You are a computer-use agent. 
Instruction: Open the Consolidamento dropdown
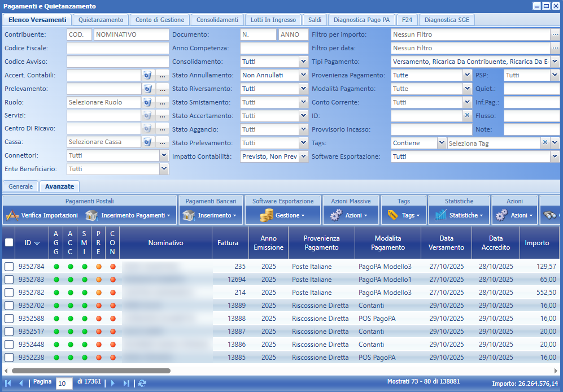pyautogui.click(x=304, y=62)
